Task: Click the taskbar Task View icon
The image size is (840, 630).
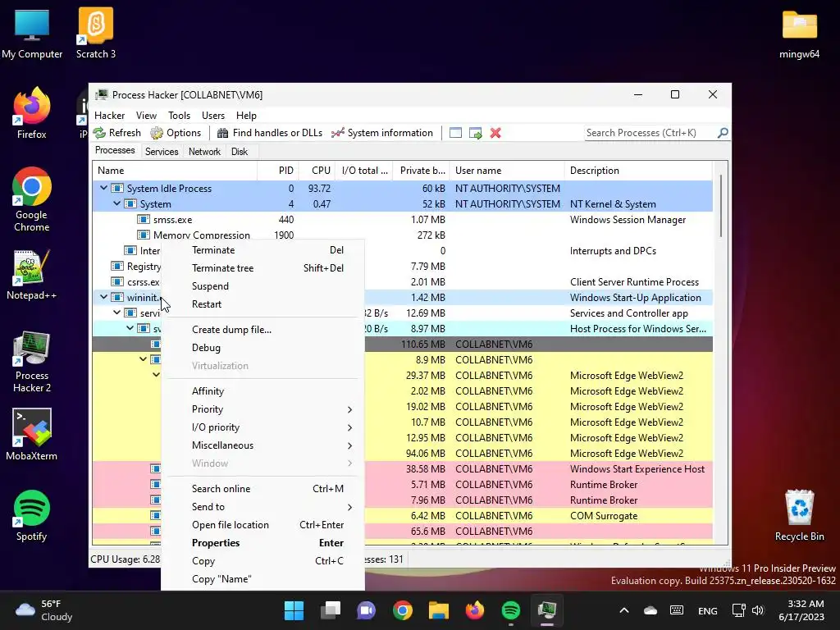Action: pyautogui.click(x=330, y=610)
